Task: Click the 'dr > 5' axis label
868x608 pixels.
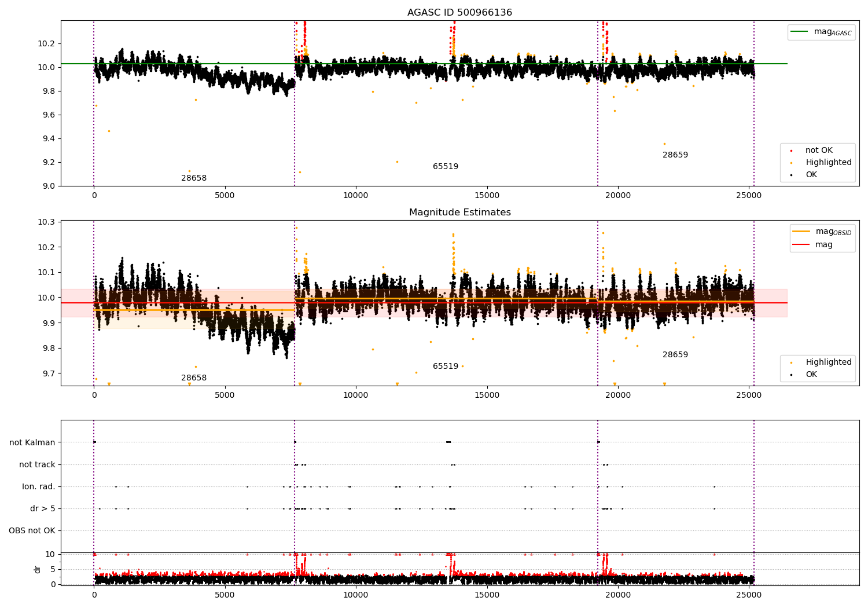Action: pyautogui.click(x=43, y=509)
